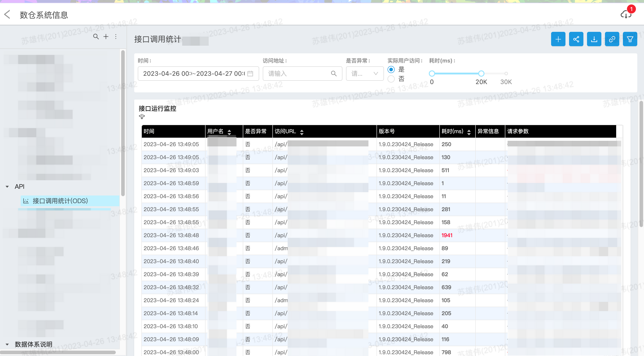Open the sidebar more-options menu
644x356 pixels.
(116, 37)
